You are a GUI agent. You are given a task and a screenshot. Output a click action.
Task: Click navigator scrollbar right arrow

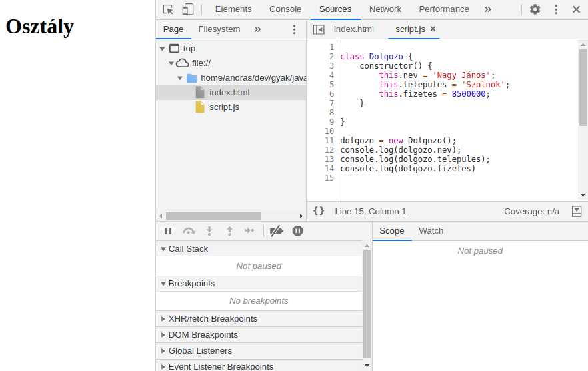click(x=301, y=216)
